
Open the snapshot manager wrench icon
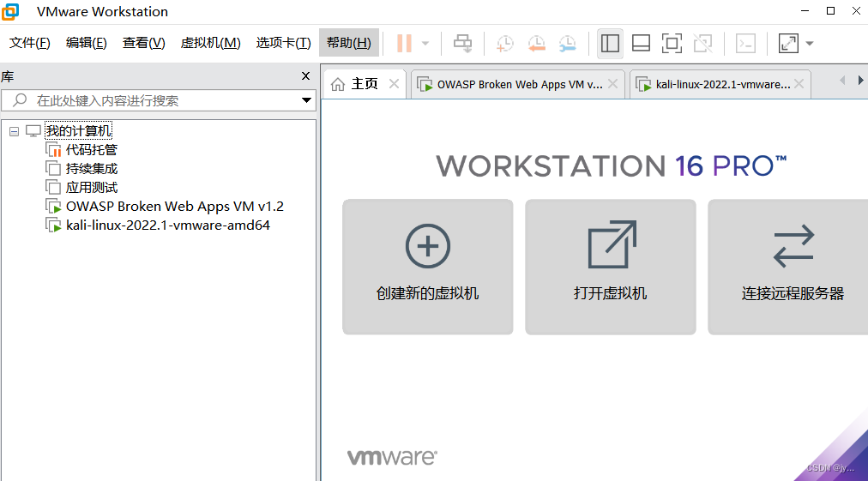pyautogui.click(x=568, y=43)
